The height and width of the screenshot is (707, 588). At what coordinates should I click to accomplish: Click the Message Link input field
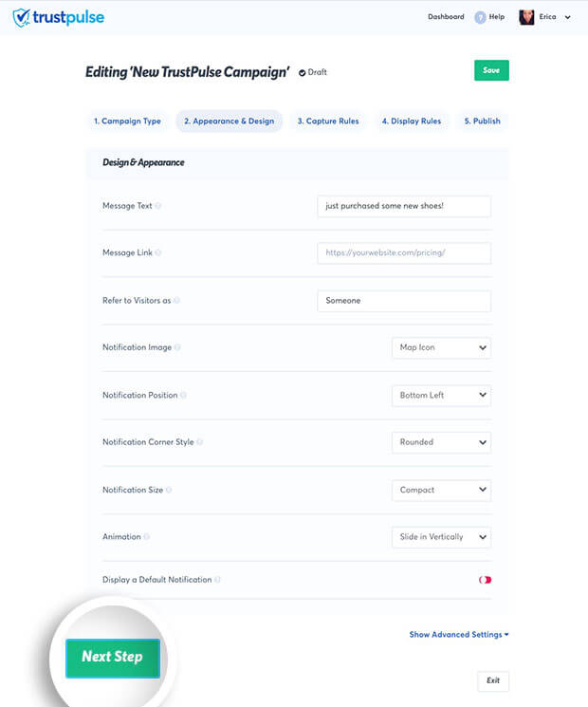(404, 253)
